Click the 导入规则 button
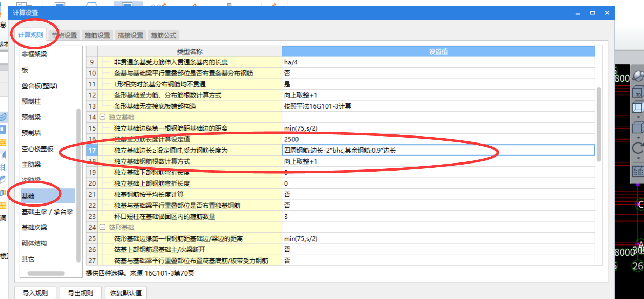The image size is (644, 299). point(35,293)
